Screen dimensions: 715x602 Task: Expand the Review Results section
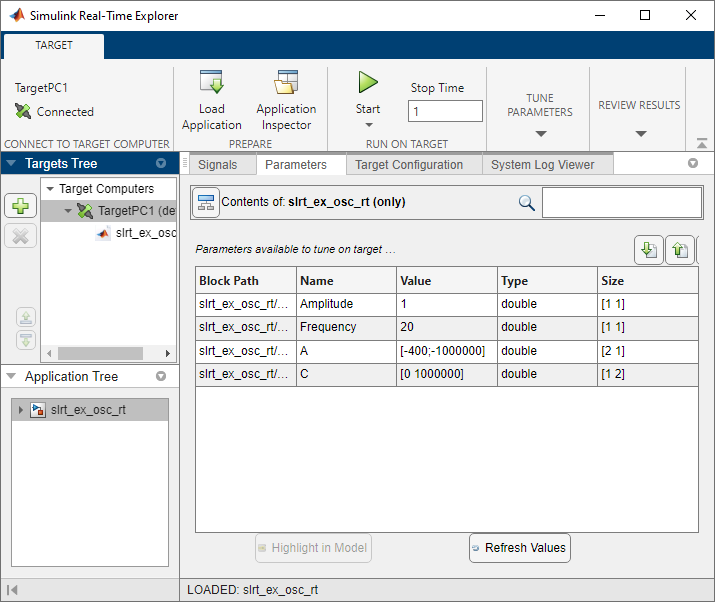[640, 133]
